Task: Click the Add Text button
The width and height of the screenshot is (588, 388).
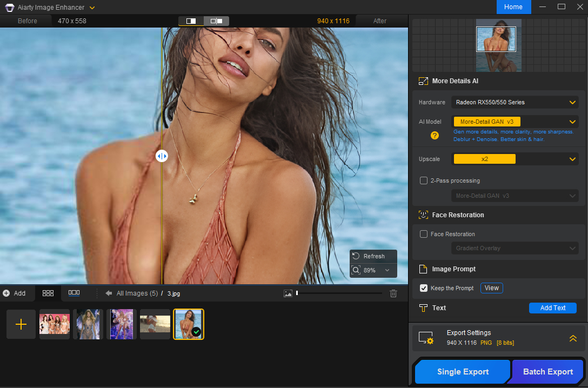Action: coord(552,308)
